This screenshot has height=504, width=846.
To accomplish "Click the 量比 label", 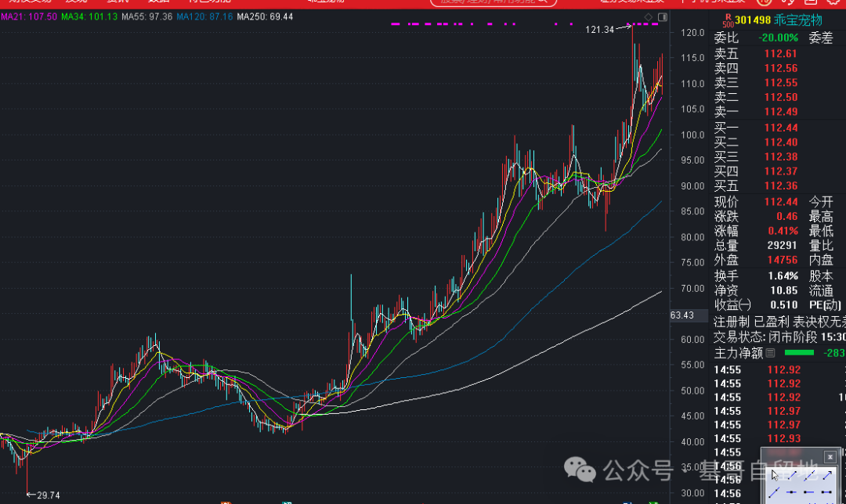I will (821, 246).
